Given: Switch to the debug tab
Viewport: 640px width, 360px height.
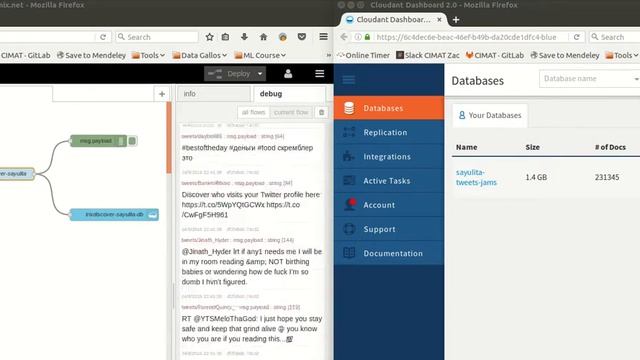Looking at the screenshot, I should (289, 94).
